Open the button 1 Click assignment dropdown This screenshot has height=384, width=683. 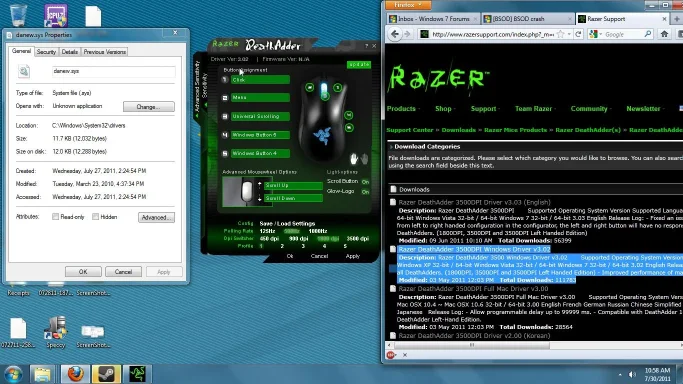[260, 80]
